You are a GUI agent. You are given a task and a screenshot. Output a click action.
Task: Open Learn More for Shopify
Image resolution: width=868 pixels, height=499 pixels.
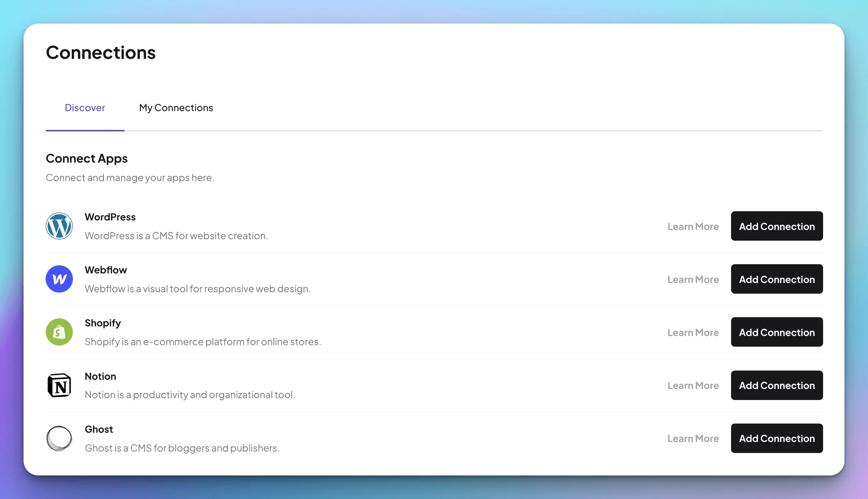coord(693,333)
